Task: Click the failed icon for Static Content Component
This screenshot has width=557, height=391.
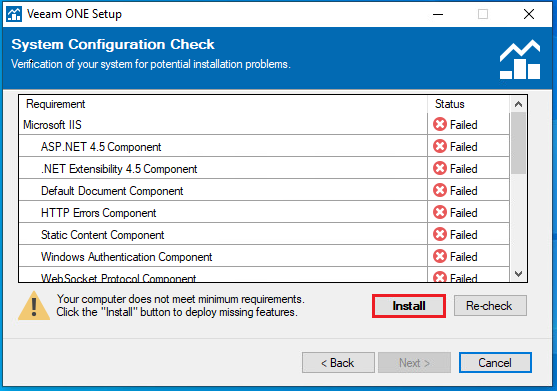Action: coord(440,234)
